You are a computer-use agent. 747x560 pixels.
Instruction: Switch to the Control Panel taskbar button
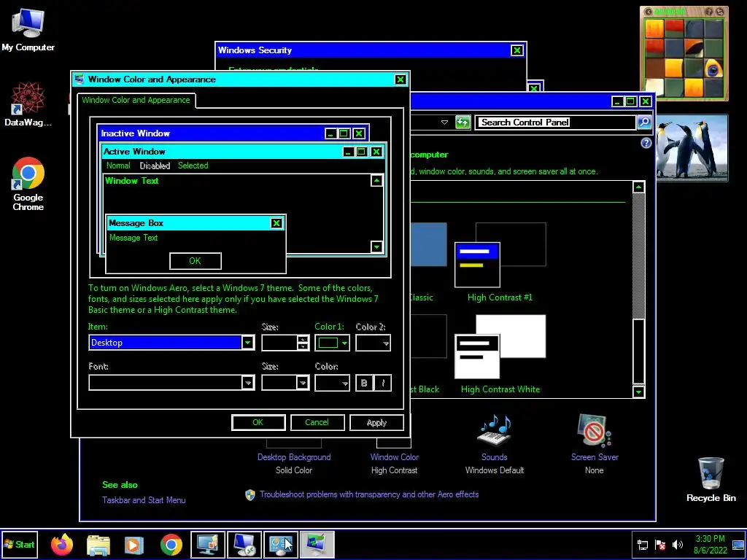pyautogui.click(x=281, y=544)
